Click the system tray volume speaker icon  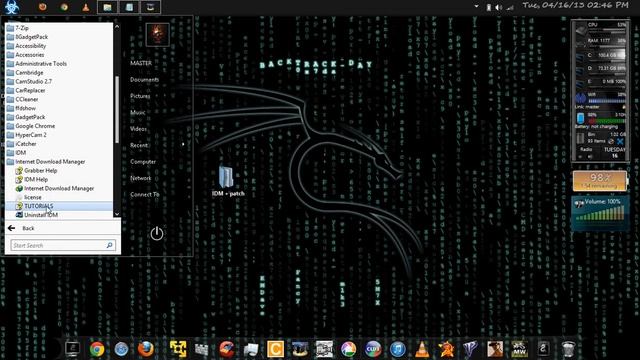(499, 7)
